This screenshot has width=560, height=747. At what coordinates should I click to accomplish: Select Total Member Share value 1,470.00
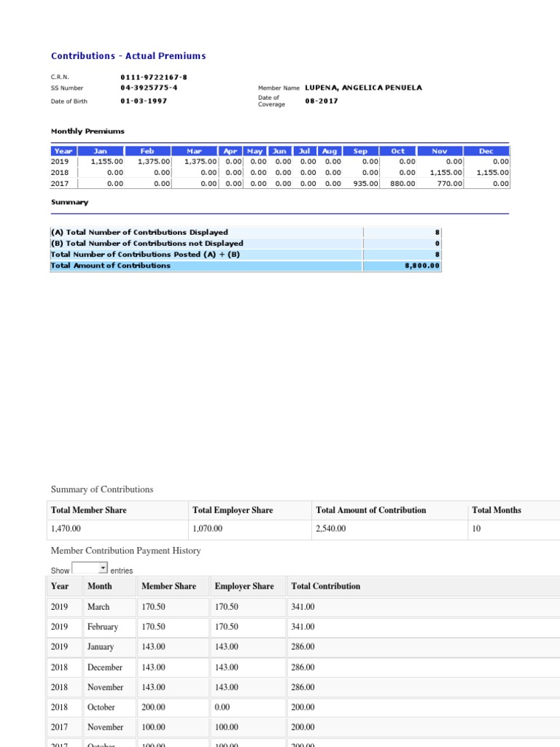tap(66, 528)
